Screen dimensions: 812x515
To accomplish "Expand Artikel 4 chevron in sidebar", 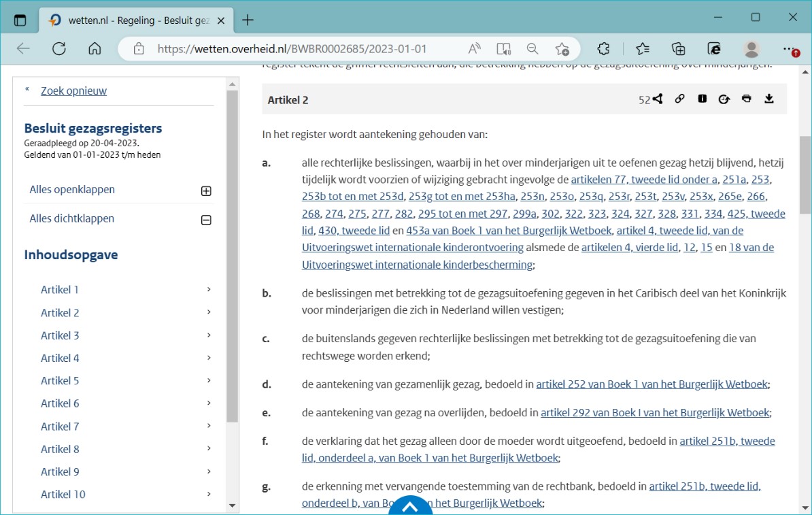I will point(209,357).
